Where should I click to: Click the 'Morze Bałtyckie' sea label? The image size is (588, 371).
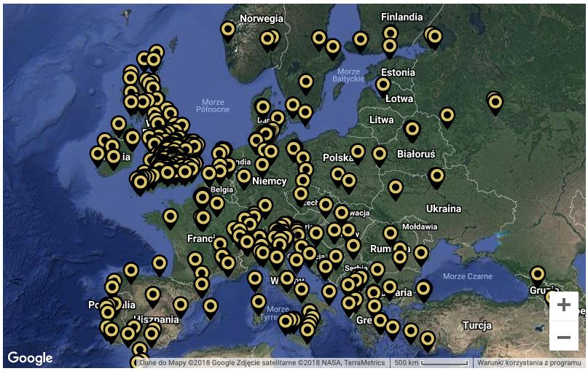point(348,75)
